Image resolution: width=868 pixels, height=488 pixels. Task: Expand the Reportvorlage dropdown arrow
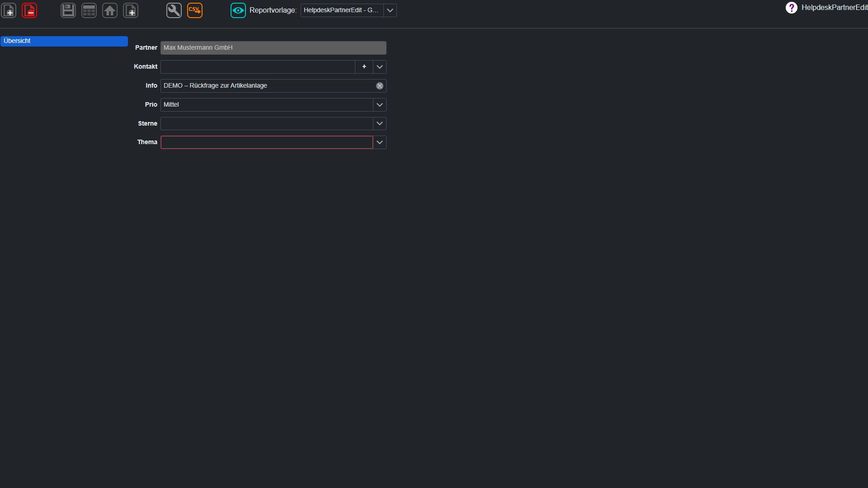(x=390, y=10)
